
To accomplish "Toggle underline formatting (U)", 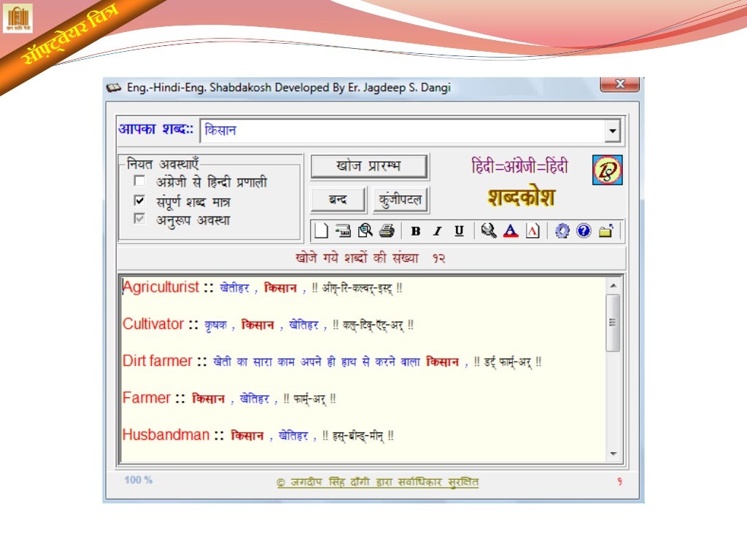I will (459, 231).
